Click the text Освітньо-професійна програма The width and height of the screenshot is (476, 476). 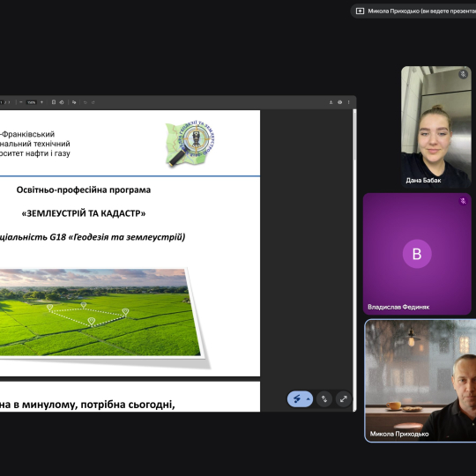[84, 190]
